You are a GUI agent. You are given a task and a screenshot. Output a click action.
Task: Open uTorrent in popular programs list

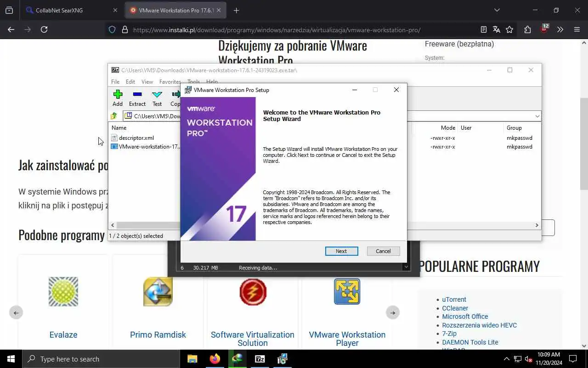tap(454, 299)
